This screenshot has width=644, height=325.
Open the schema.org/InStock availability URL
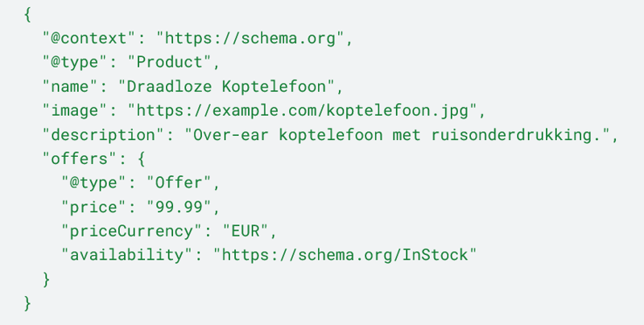click(x=345, y=255)
